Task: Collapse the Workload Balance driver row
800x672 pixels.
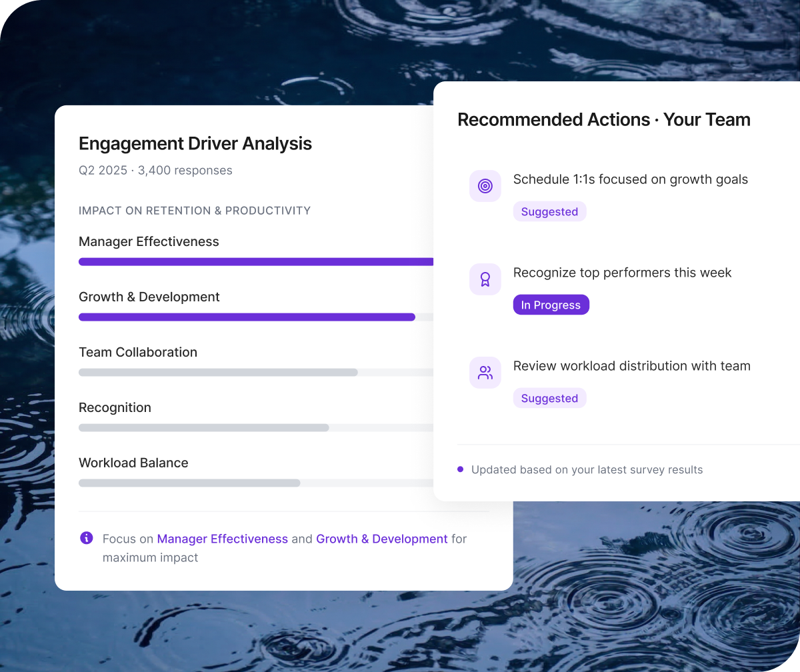Action: tap(133, 463)
